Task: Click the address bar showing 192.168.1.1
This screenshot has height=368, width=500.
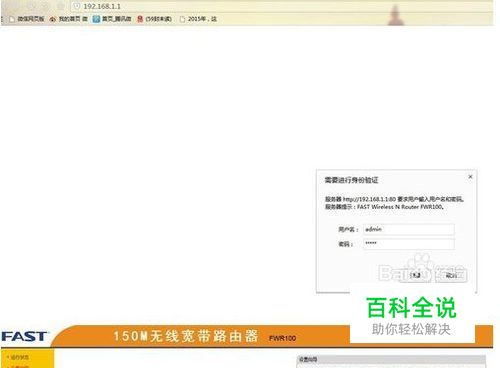Action: tap(282, 6)
